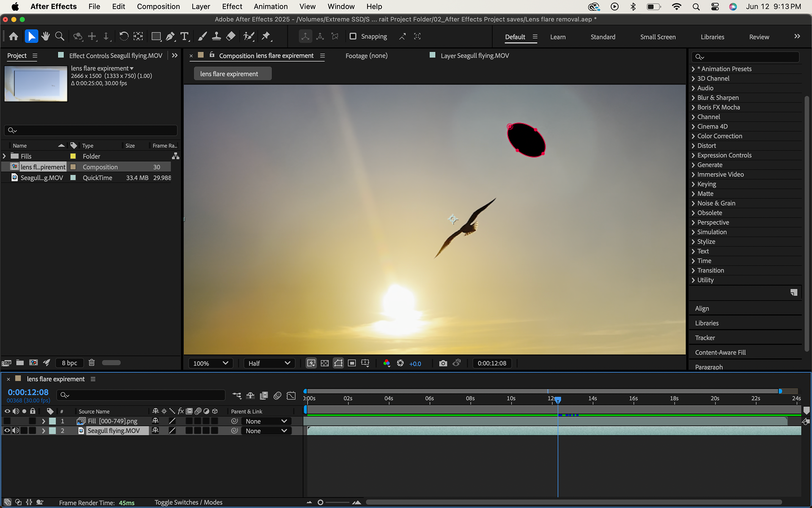Select the Pen tool
The image size is (812, 508).
[170, 36]
